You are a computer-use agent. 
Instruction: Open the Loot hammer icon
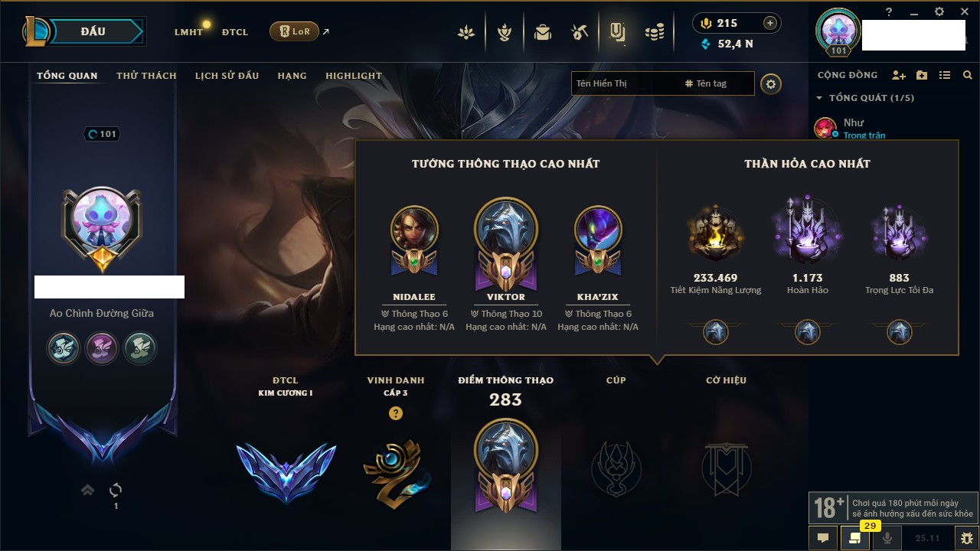tap(580, 32)
